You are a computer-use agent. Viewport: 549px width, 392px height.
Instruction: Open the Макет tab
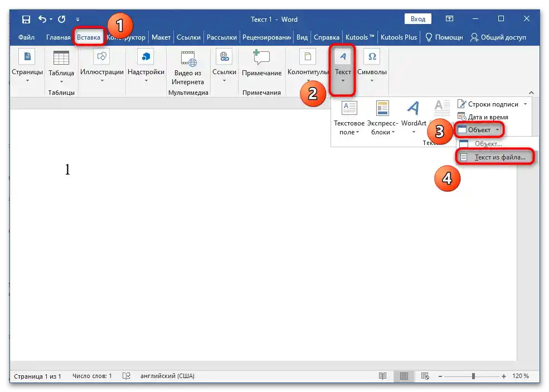pyautogui.click(x=161, y=37)
